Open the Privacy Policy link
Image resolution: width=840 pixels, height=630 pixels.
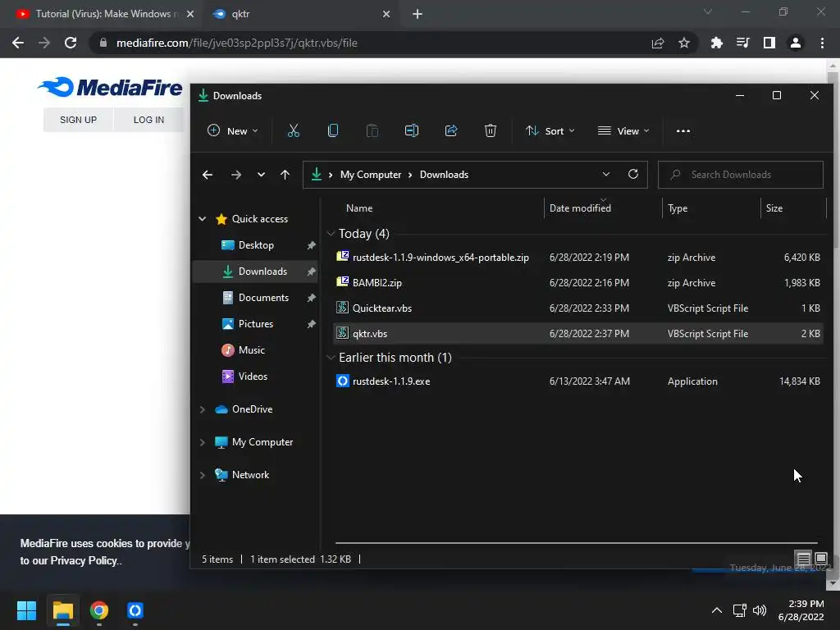[x=84, y=561]
